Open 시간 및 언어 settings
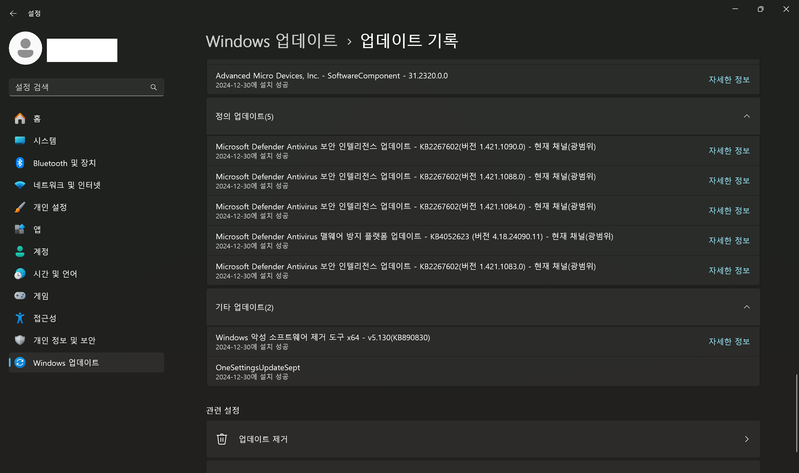 pos(86,274)
